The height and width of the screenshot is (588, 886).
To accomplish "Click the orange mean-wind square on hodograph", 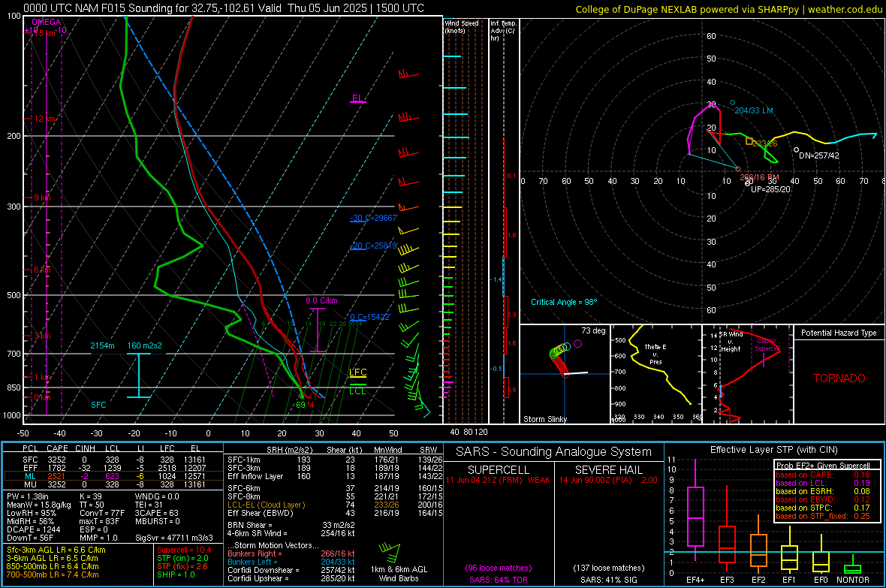I will click(x=749, y=141).
